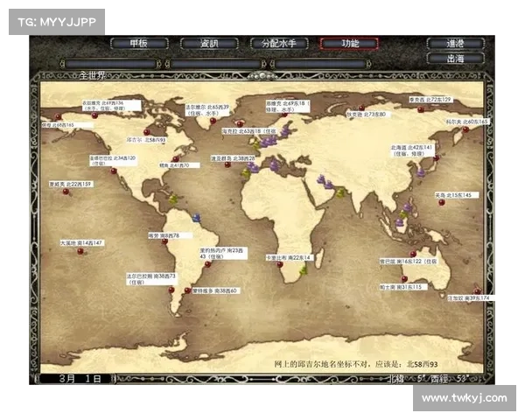Open the 甲板 (Deck) menu tab
525x420 pixels.
click(139, 43)
